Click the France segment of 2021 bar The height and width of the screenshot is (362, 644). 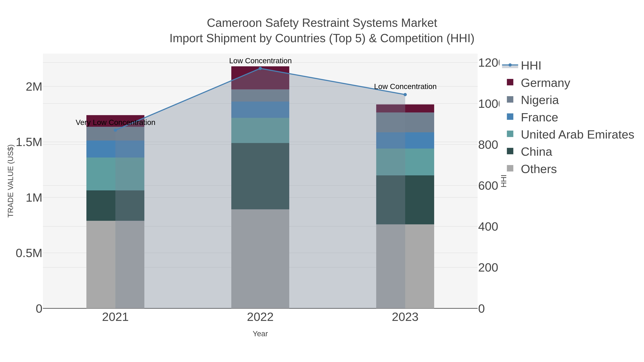115,149
